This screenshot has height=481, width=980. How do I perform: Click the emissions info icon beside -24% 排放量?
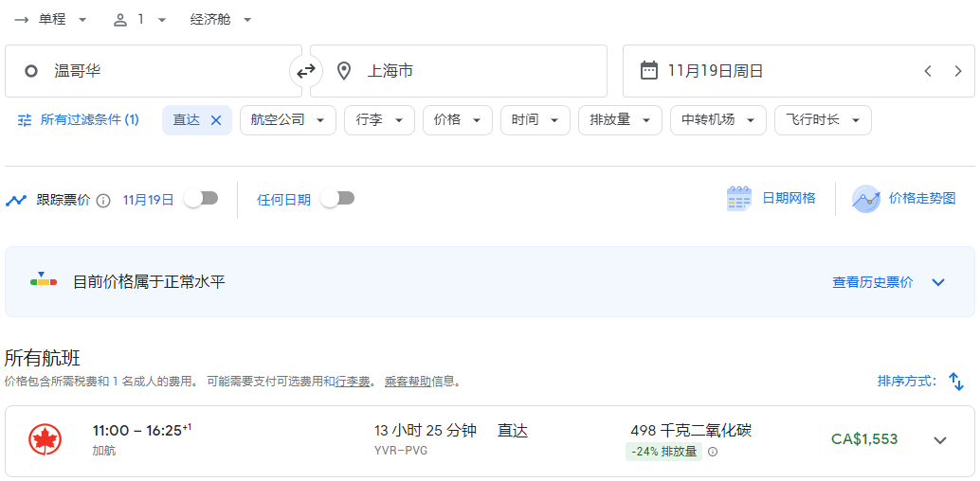pyautogui.click(x=713, y=452)
